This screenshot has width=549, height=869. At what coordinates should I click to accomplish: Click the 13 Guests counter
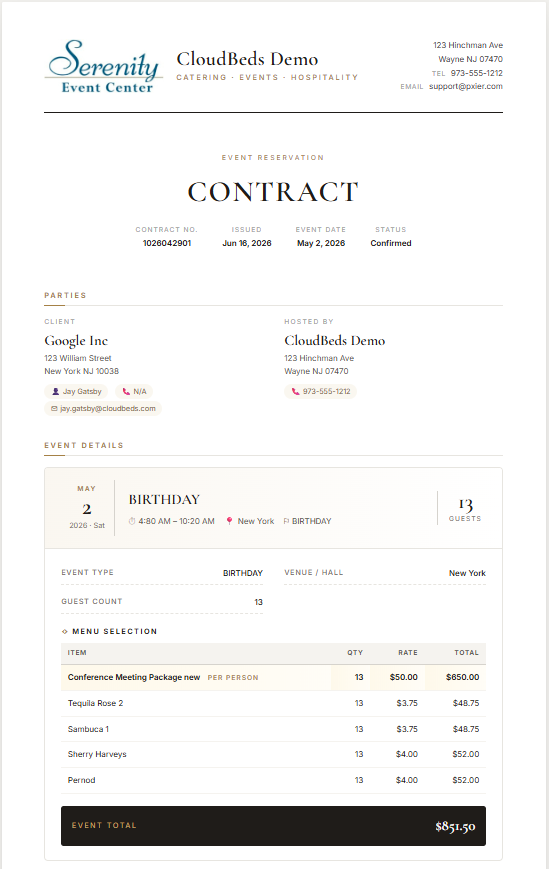tap(465, 510)
